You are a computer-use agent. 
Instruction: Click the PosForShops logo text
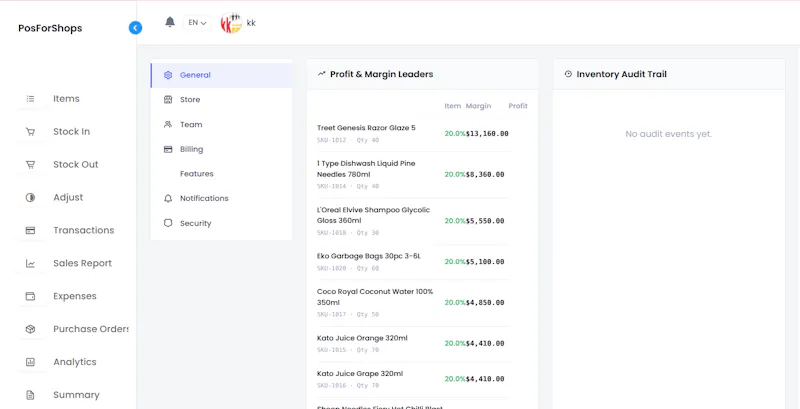[x=50, y=28]
